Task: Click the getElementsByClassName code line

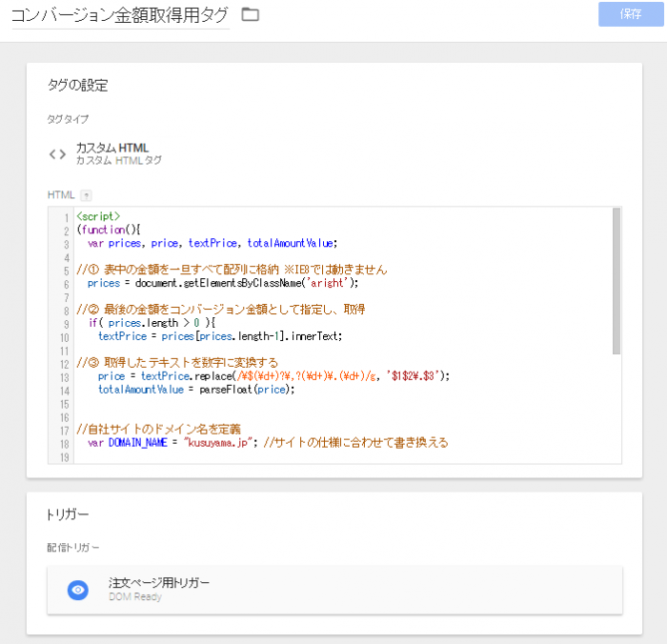Action: tap(223, 283)
